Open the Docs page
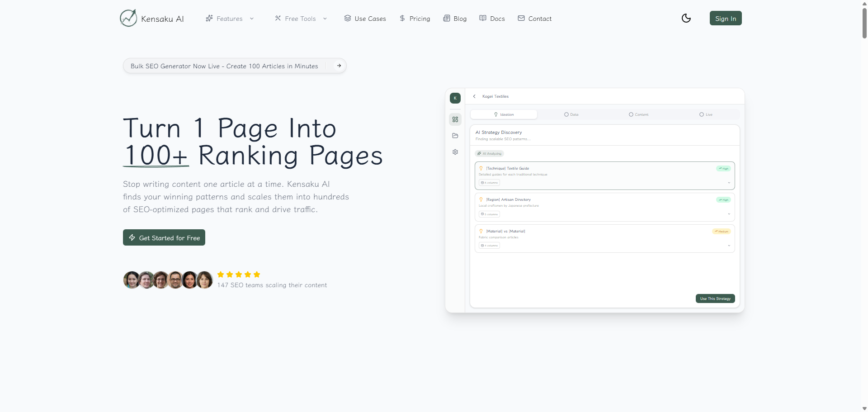Image resolution: width=868 pixels, height=412 pixels. (x=492, y=19)
